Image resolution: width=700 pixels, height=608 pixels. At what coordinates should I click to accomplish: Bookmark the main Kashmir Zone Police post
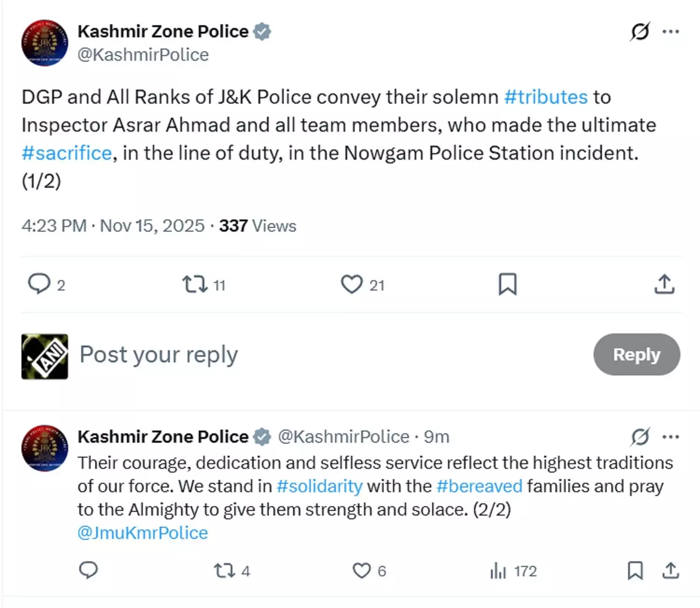click(508, 284)
